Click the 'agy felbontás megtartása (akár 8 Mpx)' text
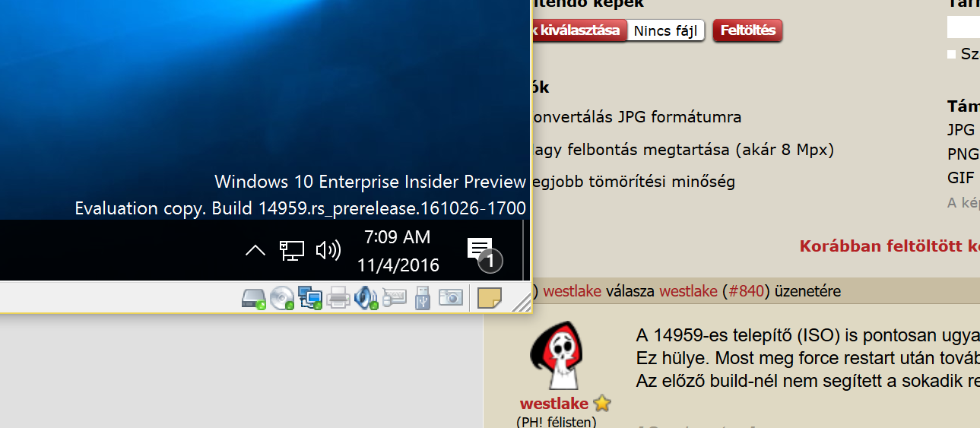 click(x=683, y=150)
